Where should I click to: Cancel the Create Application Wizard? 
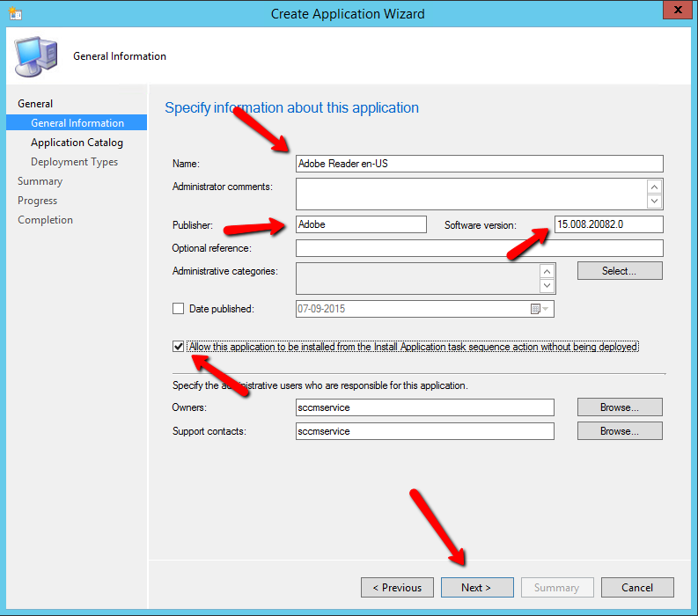(x=637, y=588)
